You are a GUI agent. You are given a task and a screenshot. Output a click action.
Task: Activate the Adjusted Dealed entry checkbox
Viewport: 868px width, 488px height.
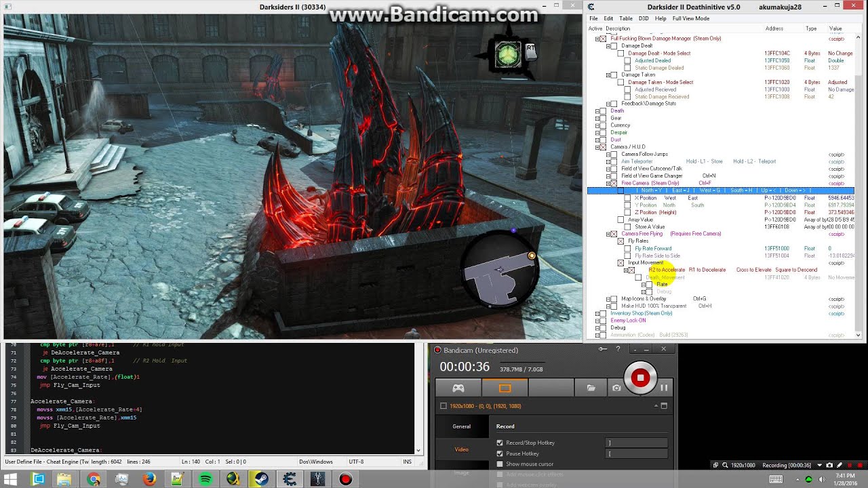(x=627, y=61)
